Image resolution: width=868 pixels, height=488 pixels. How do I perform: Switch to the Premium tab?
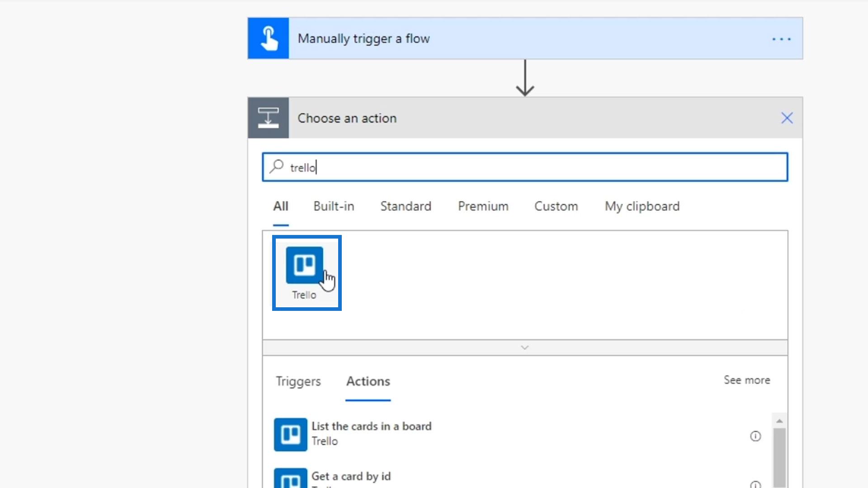[483, 206]
